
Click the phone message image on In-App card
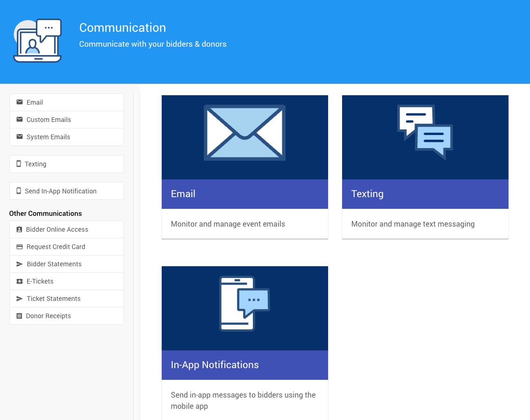244,304
